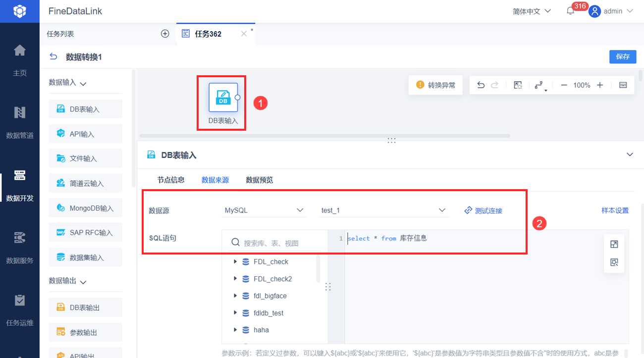
Task: Switch to the 数据来源 tab
Action: click(215, 180)
